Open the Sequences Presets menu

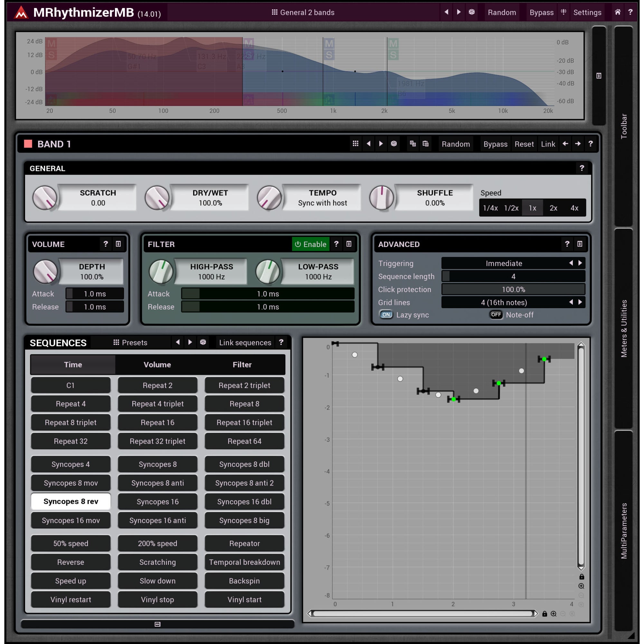pyautogui.click(x=130, y=342)
